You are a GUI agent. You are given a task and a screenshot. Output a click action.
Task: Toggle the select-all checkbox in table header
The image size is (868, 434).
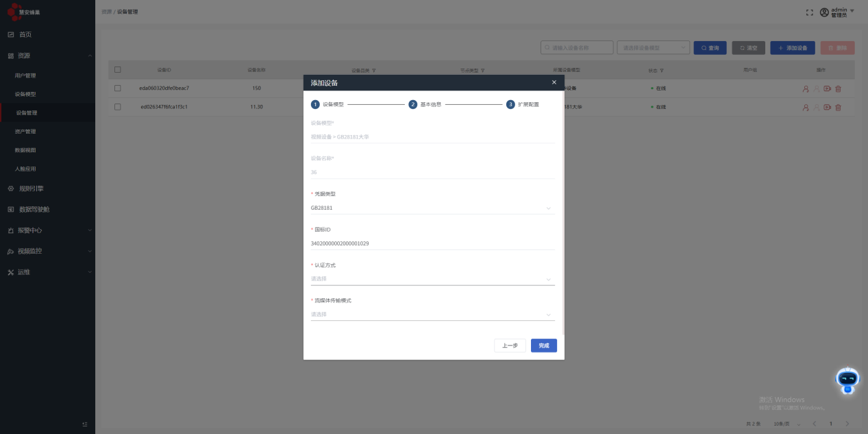[x=118, y=69]
